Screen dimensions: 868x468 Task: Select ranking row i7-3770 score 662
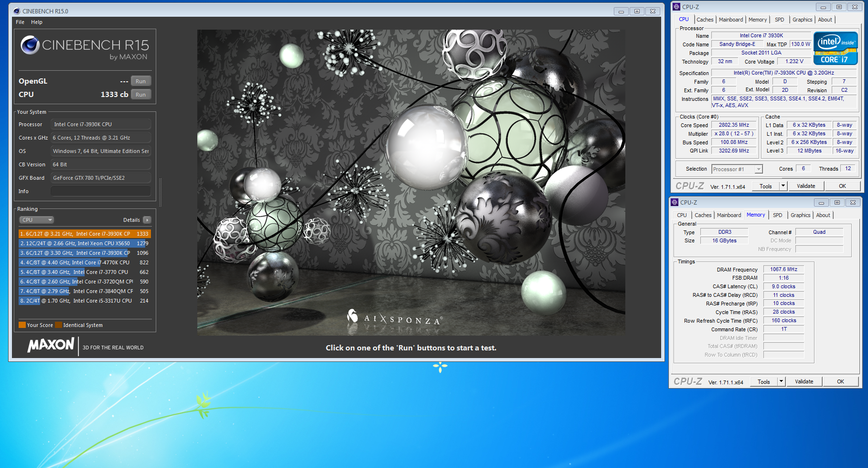pos(85,272)
